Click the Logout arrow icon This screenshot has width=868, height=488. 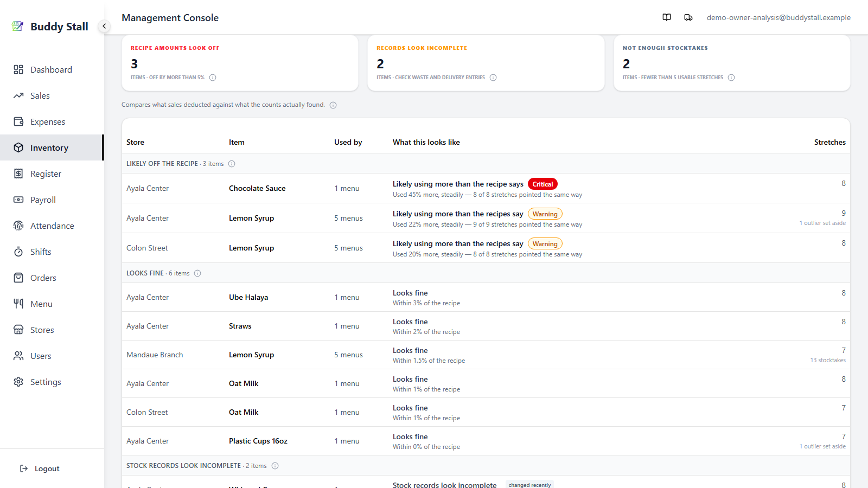(24, 468)
